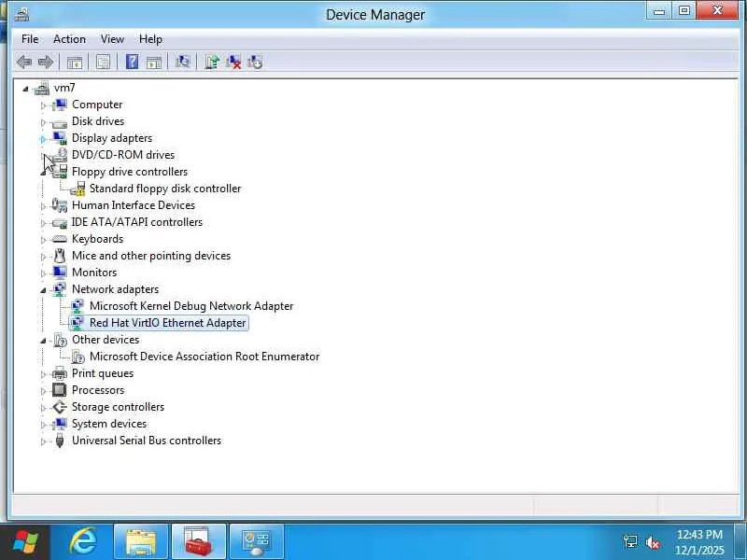
Task: Expand the Display adapters node arrow
Action: point(43,139)
